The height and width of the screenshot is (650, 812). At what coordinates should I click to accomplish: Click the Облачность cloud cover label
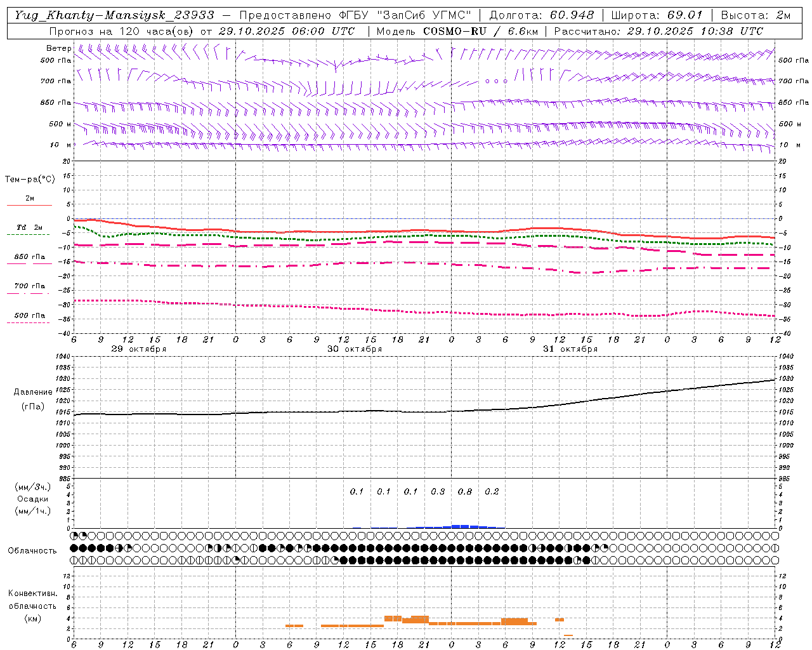pos(32,551)
